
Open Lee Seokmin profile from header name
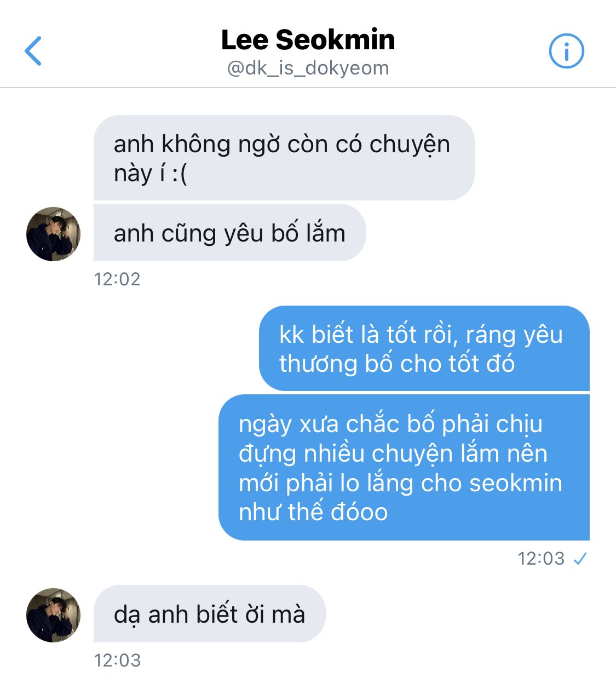click(x=308, y=39)
